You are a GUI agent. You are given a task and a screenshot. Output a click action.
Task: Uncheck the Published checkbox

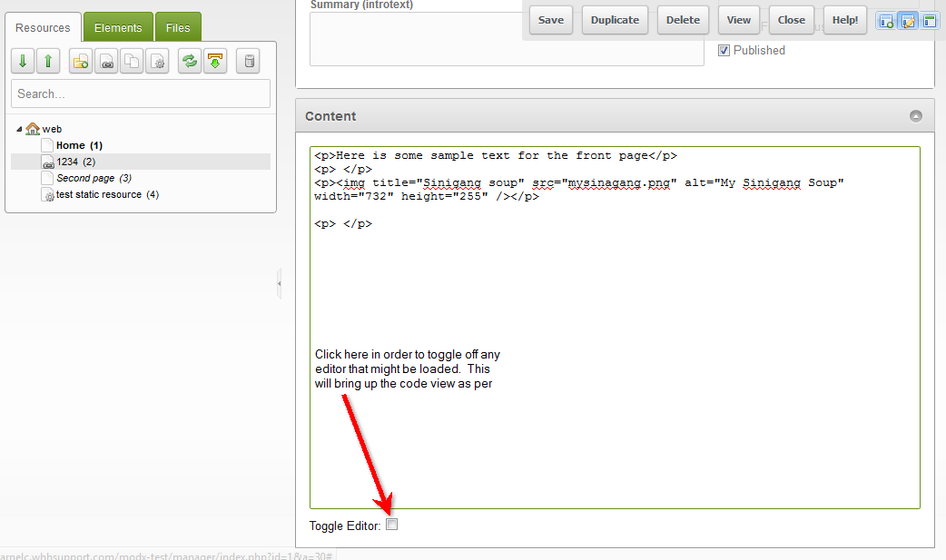(724, 51)
